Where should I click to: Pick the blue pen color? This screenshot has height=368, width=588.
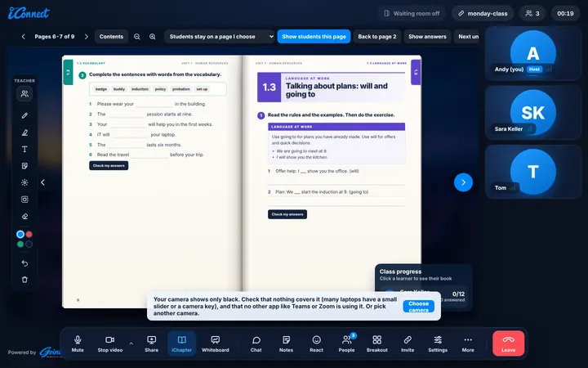point(20,235)
